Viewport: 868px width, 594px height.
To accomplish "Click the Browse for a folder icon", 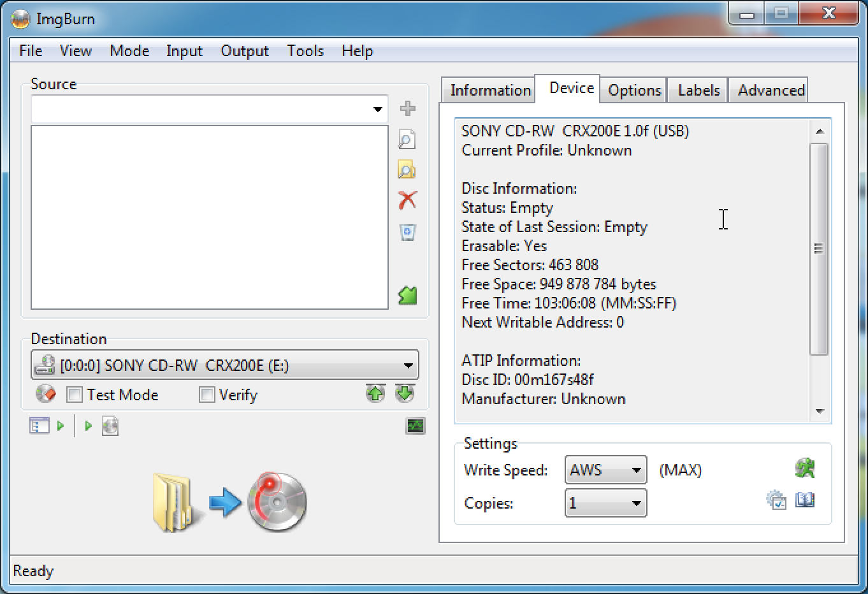I will click(407, 139).
